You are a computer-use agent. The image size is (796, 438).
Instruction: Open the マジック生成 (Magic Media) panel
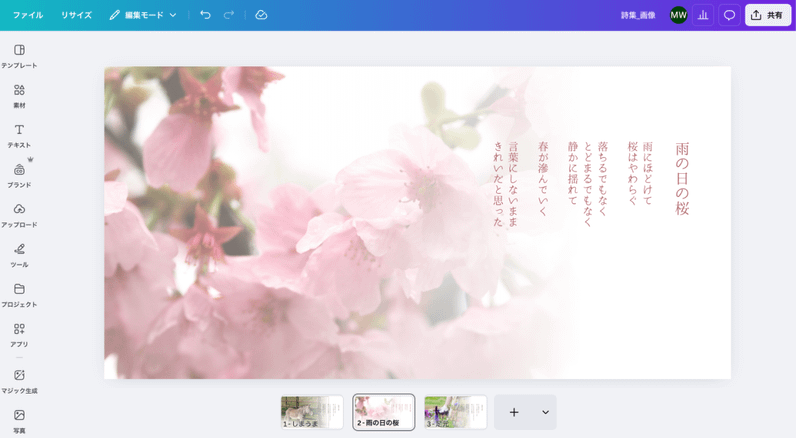tap(19, 382)
